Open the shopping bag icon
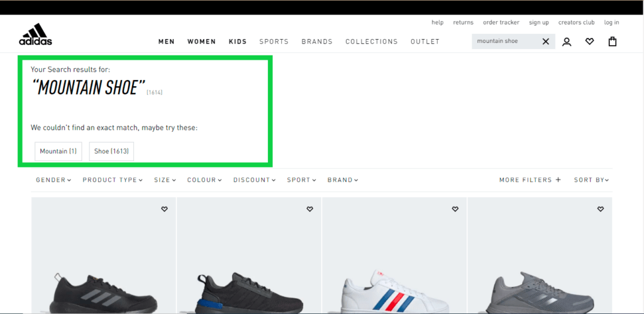This screenshot has height=314, width=644. click(x=613, y=42)
